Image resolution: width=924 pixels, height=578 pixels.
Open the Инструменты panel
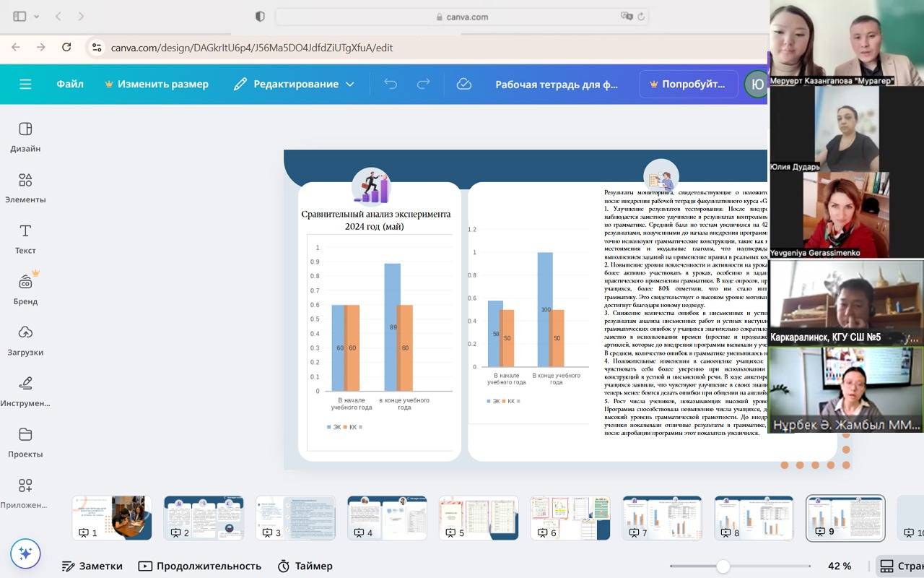tap(25, 391)
